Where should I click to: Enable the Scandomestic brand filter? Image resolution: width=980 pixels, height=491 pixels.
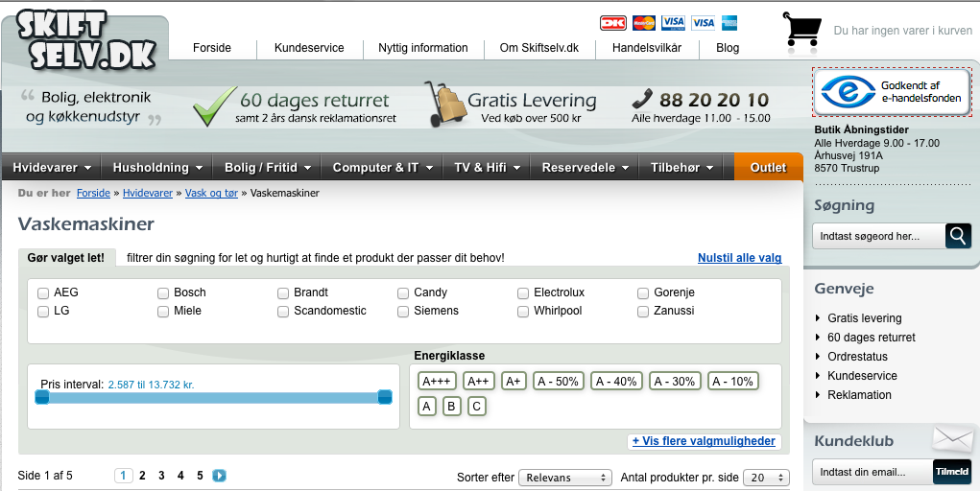(283, 311)
